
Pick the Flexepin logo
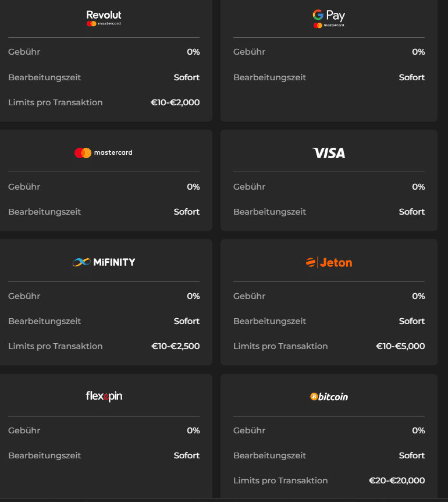coord(104,397)
